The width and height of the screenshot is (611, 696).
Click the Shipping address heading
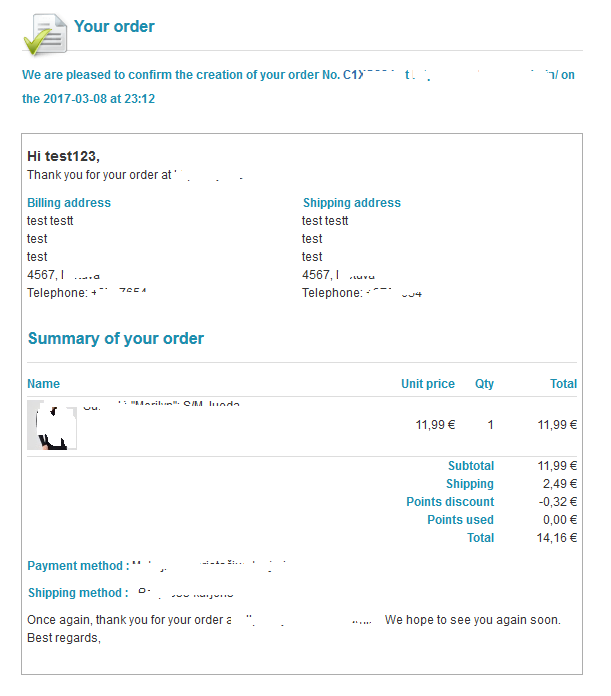(352, 203)
